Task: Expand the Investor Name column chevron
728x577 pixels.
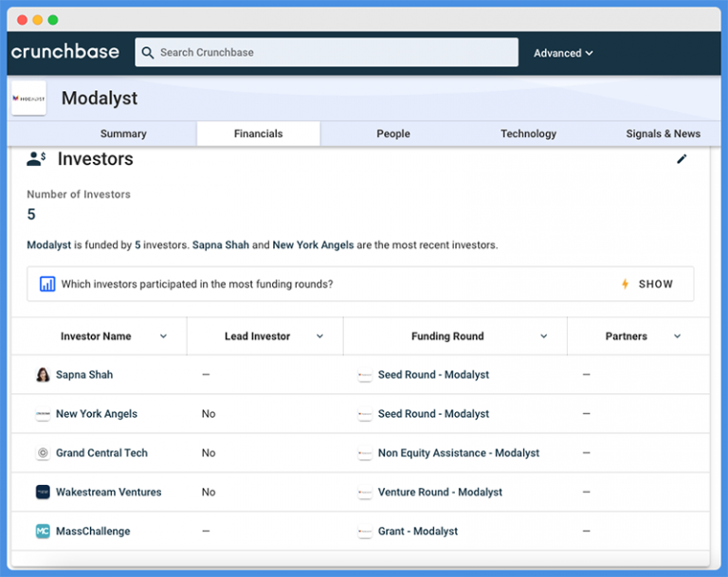Action: 163,336
